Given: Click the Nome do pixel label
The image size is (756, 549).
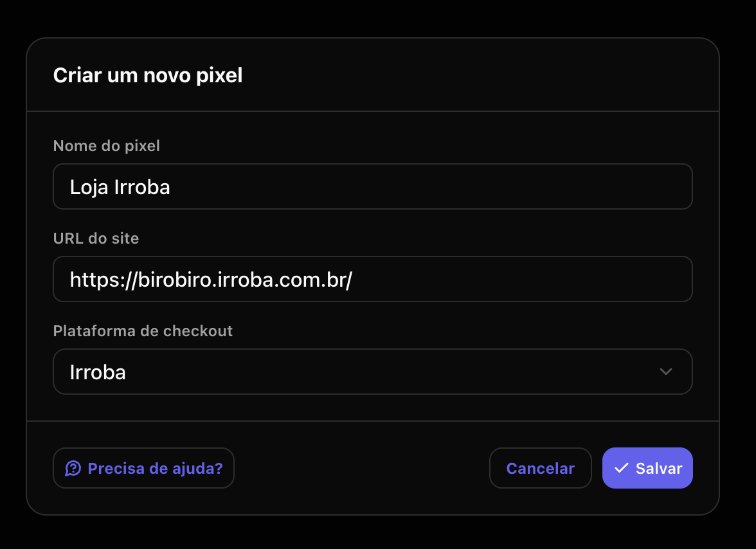Looking at the screenshot, I should 107,146.
